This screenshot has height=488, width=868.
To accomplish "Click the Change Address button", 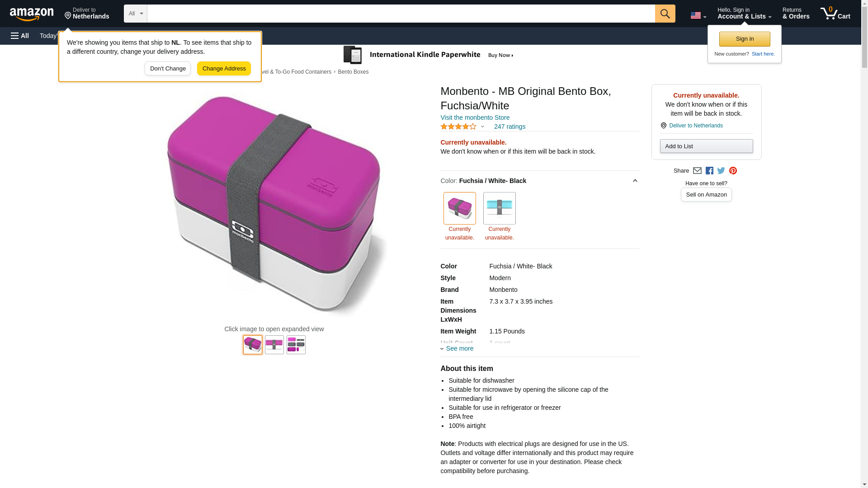I will tap(224, 69).
